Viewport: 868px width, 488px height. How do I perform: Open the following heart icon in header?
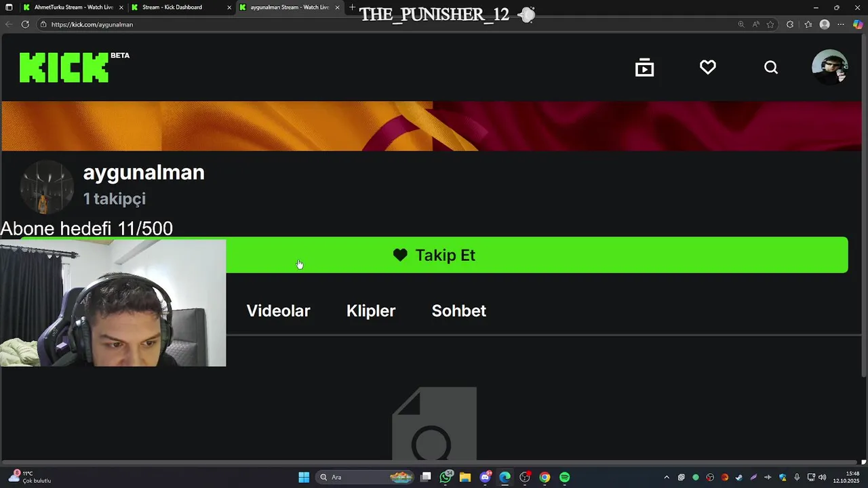[x=708, y=67]
